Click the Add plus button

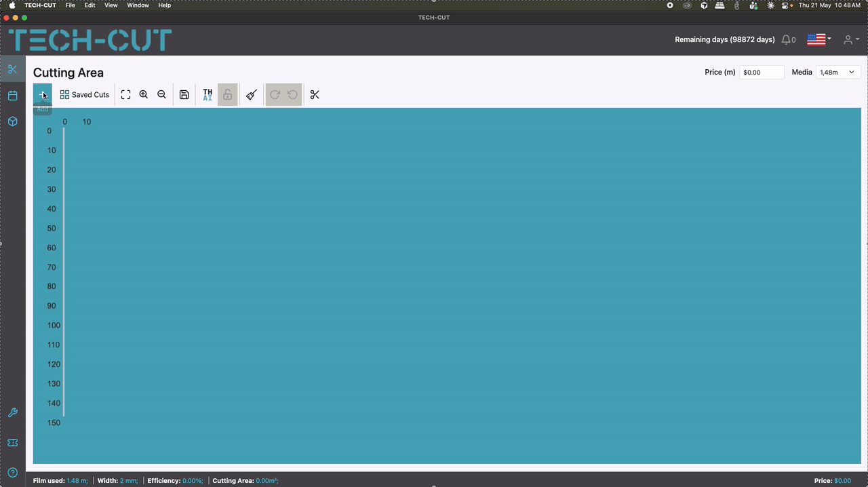coord(43,94)
